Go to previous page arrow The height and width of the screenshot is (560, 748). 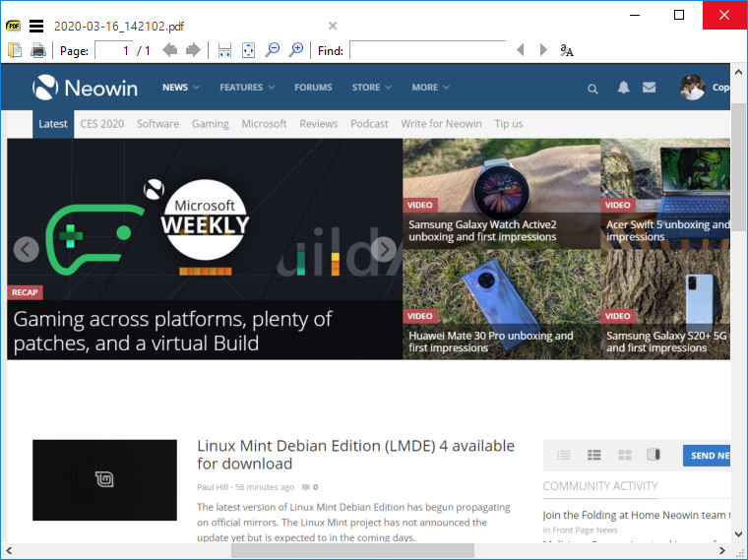pos(170,49)
